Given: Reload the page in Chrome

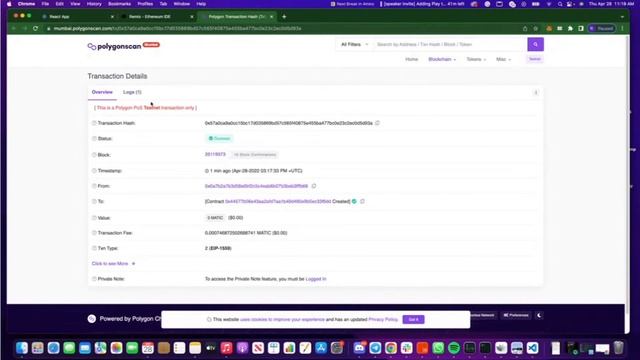Looking at the screenshot, I should [36, 29].
